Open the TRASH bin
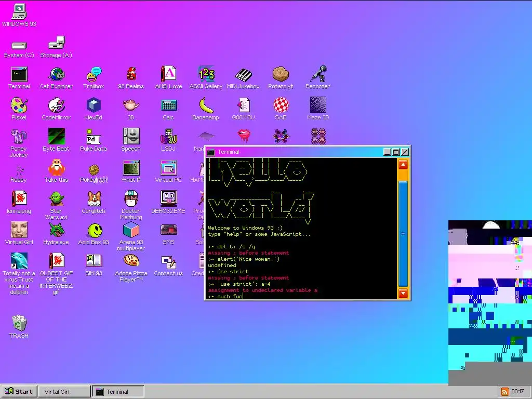The height and width of the screenshot is (399, 532). pyautogui.click(x=19, y=327)
